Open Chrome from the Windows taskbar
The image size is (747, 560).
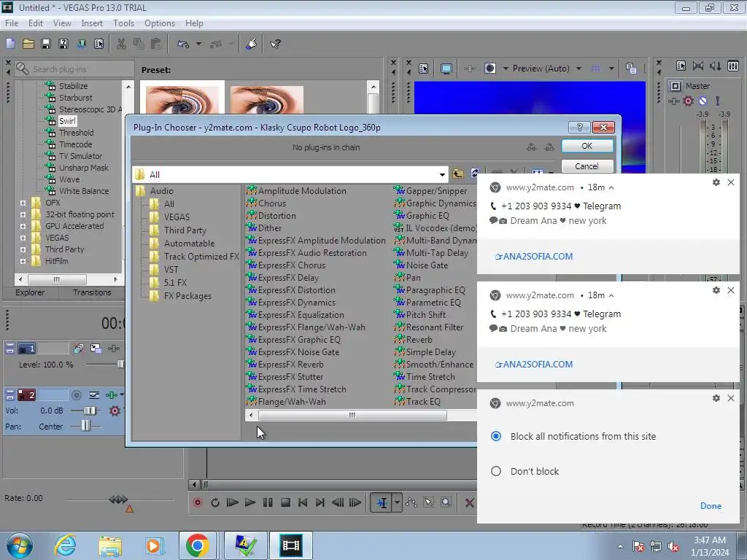[197, 545]
